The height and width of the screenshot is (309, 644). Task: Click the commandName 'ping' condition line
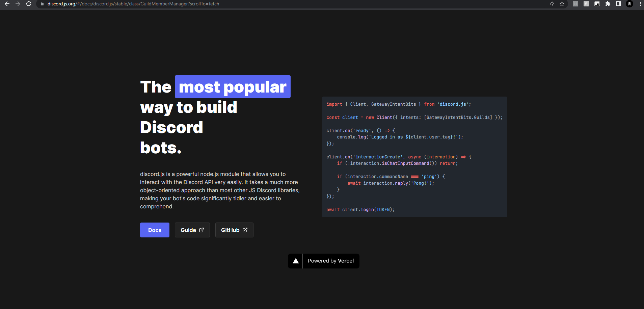coord(391,177)
